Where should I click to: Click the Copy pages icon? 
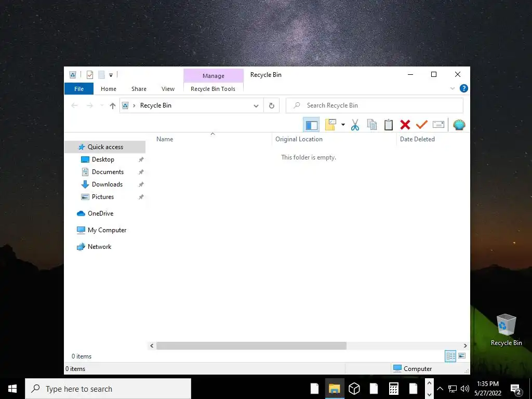tap(372, 125)
